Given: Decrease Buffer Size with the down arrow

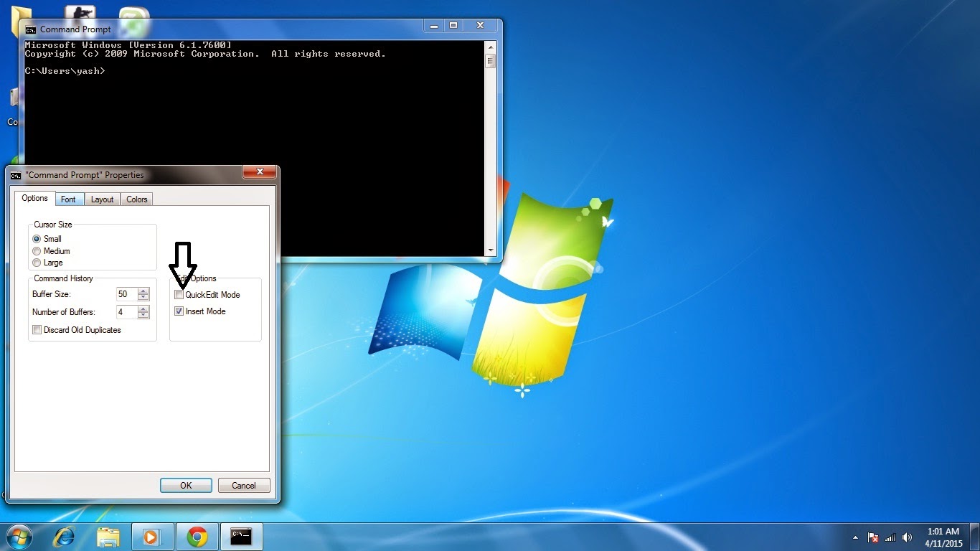Looking at the screenshot, I should (143, 298).
